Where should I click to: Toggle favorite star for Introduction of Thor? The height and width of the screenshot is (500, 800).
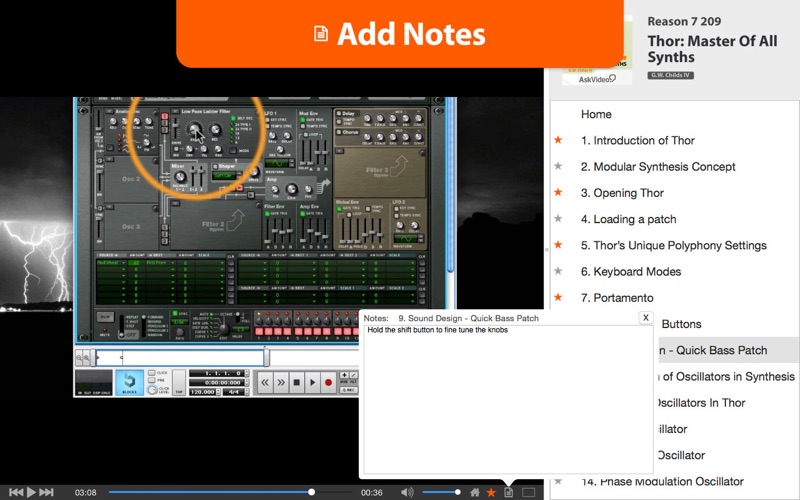click(558, 140)
